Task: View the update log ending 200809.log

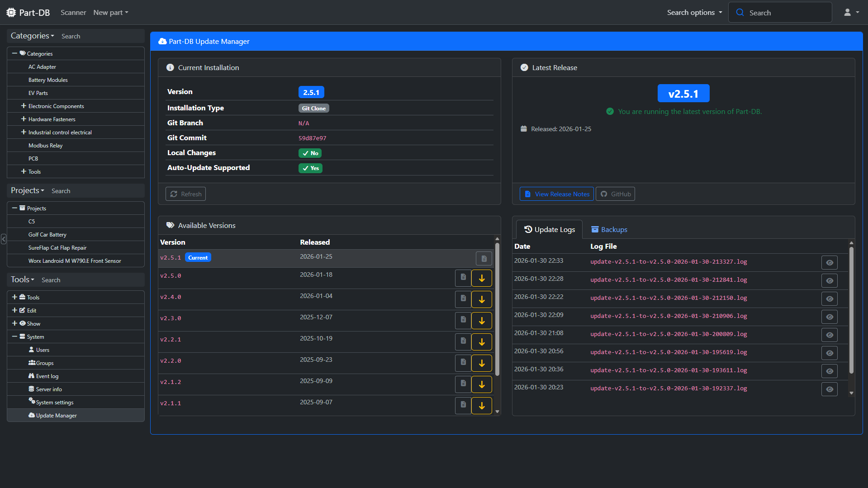Action: tap(829, 335)
